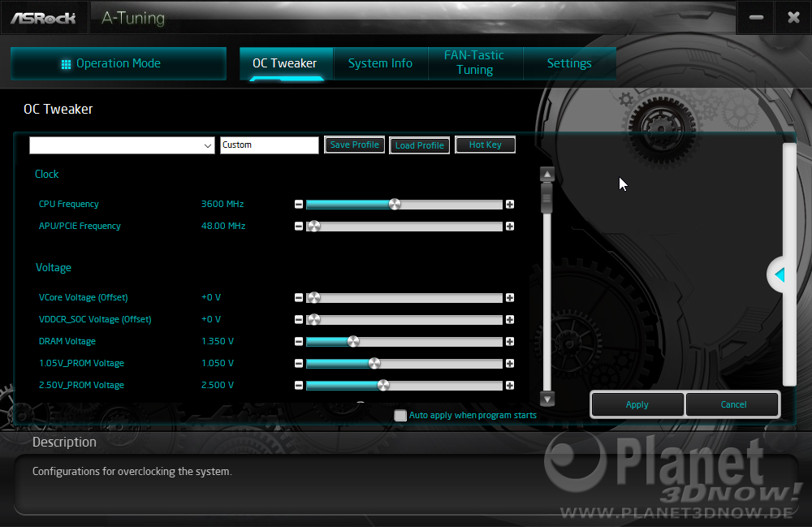Increase APU/PCIE Frequency with the plus button
The width and height of the screenshot is (812, 527).
click(510, 227)
